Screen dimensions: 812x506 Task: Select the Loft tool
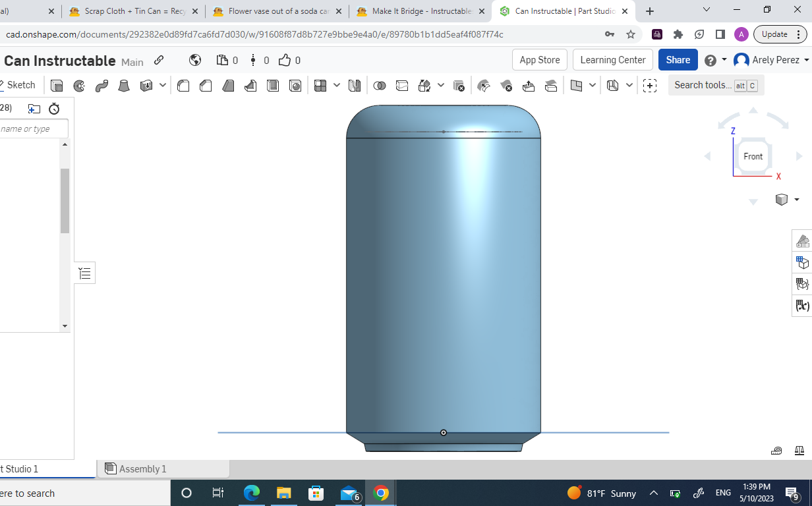123,85
